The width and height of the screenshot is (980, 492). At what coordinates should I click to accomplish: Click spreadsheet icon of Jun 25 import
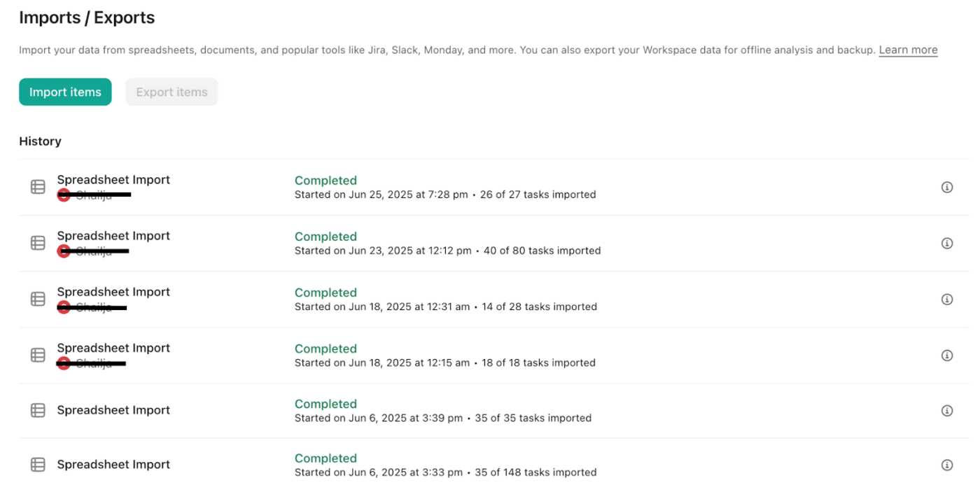click(x=38, y=187)
